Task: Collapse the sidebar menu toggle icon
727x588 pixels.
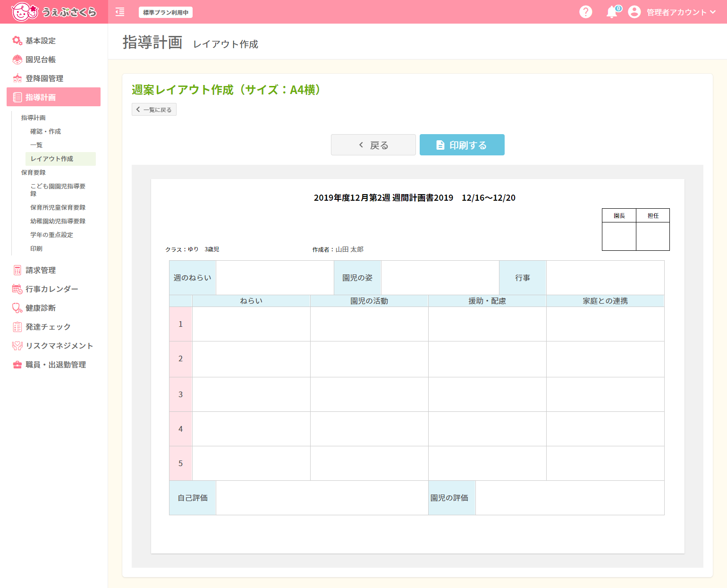Action: point(120,12)
